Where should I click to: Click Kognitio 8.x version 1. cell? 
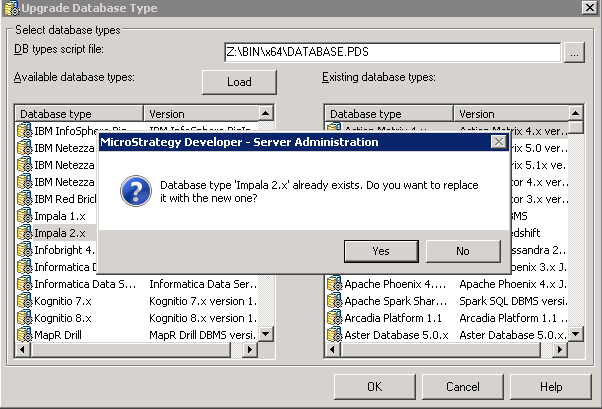tap(203, 318)
